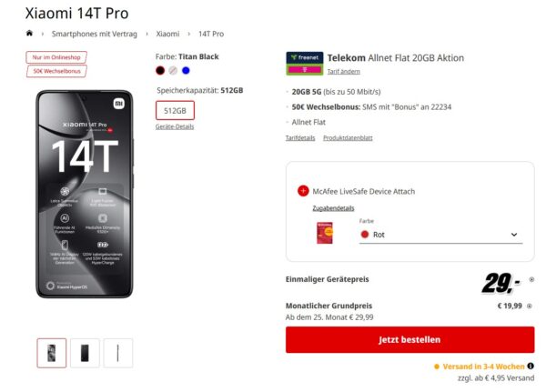Go to the home icon in breadcrumb

29,33
